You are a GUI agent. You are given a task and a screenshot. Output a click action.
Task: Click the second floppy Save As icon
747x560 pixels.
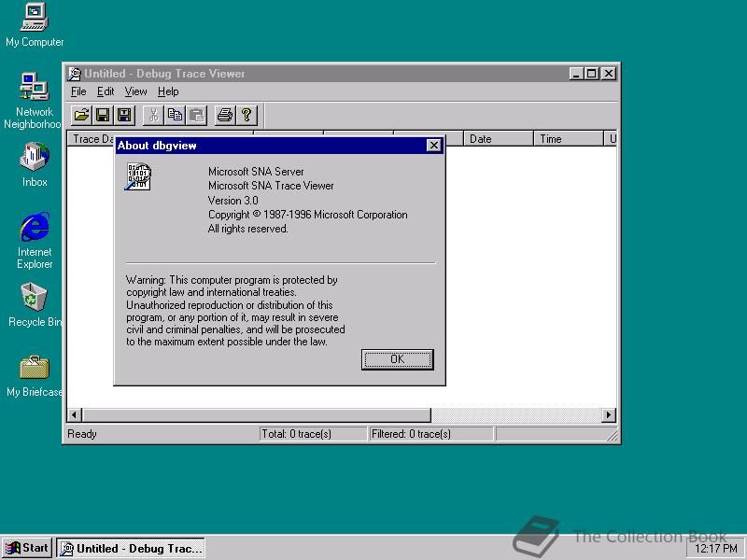(x=124, y=115)
